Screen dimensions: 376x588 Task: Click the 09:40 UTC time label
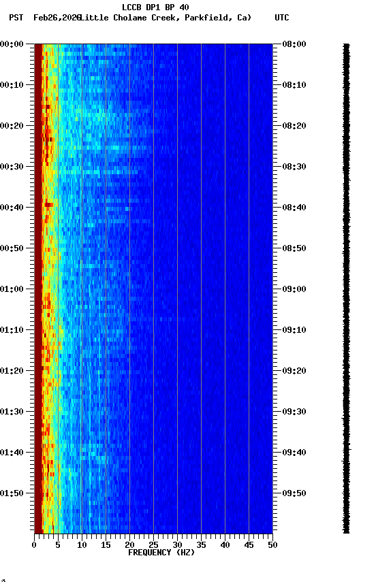pyautogui.click(x=294, y=453)
